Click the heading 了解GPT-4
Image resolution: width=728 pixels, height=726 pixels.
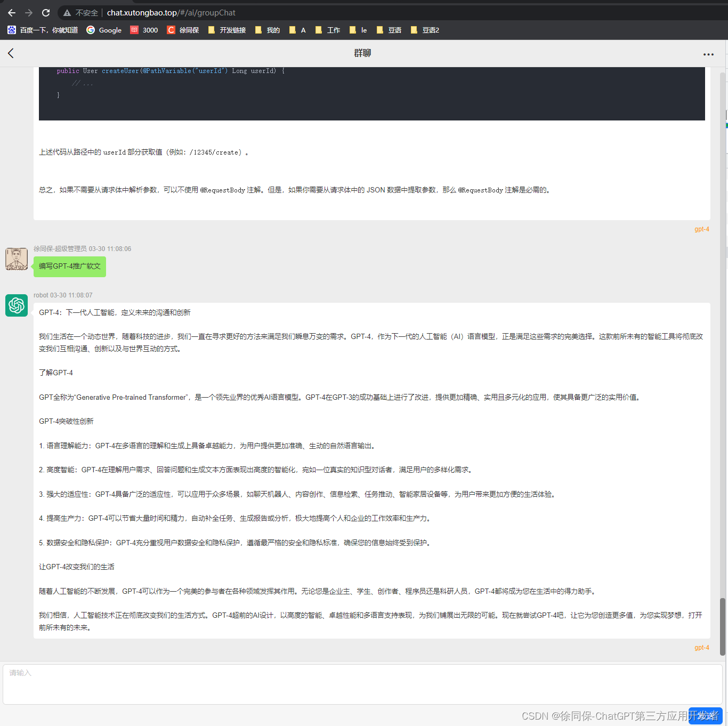(56, 373)
